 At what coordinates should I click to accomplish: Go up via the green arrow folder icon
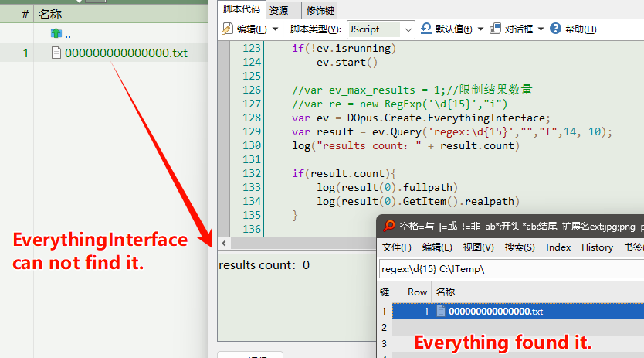[56, 33]
